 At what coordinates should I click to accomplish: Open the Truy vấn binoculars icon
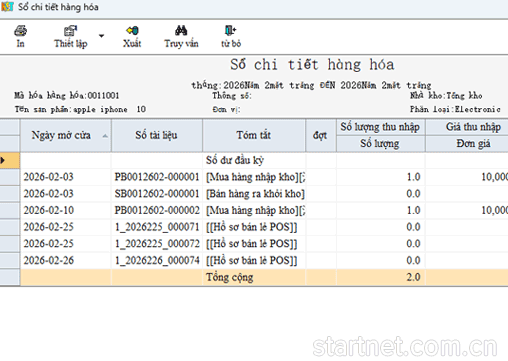pos(181,31)
